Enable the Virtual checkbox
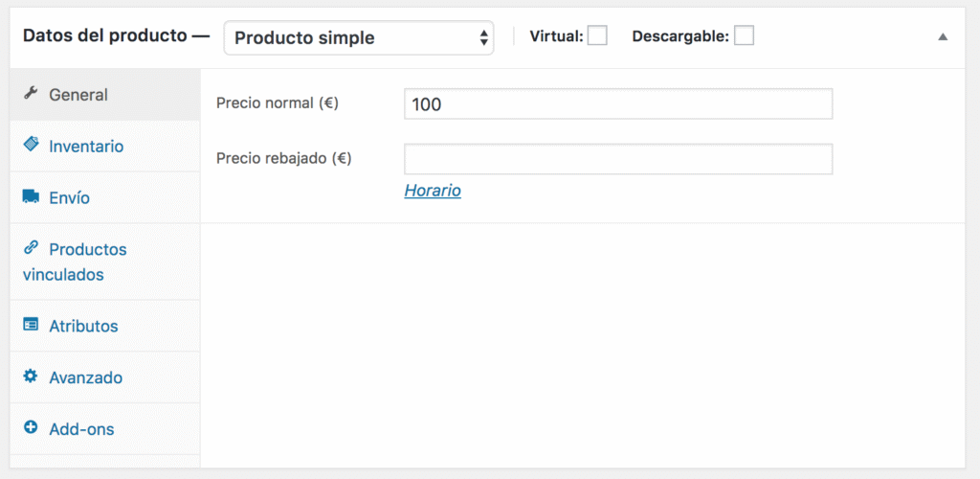 (x=597, y=35)
